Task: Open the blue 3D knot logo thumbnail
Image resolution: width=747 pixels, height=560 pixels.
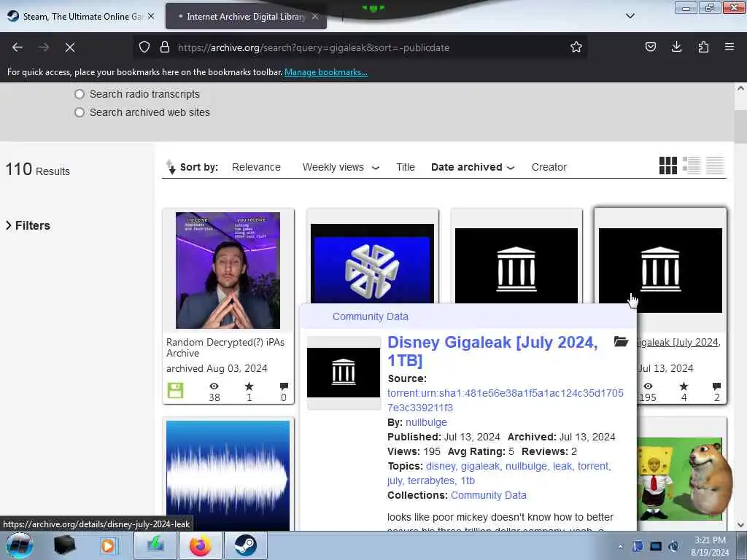Action: [x=372, y=263]
